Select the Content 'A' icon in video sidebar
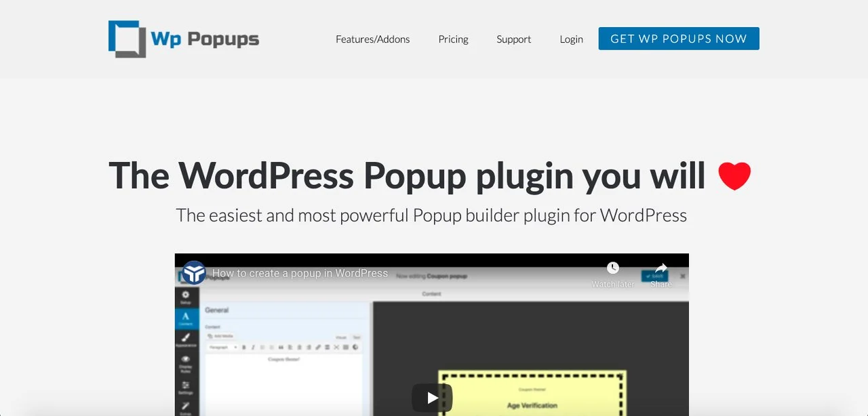 tap(186, 318)
